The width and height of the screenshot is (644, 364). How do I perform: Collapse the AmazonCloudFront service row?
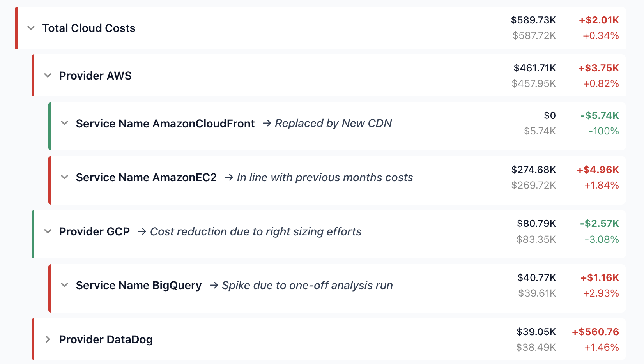click(65, 123)
